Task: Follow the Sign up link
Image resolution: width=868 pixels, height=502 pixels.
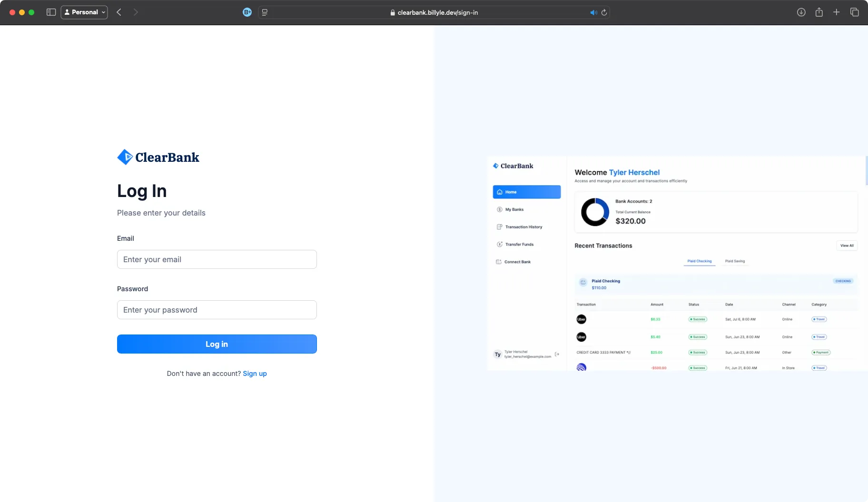Action: [255, 374]
